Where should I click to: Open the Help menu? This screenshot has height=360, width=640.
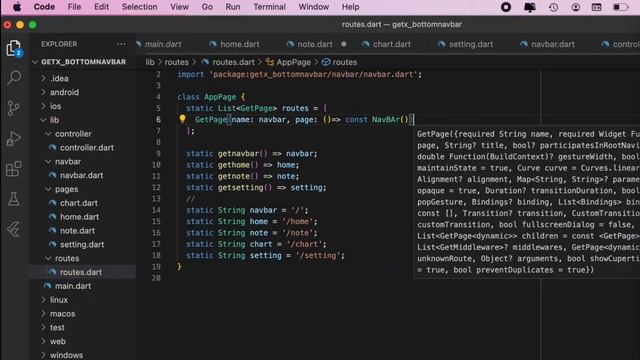coord(350,7)
